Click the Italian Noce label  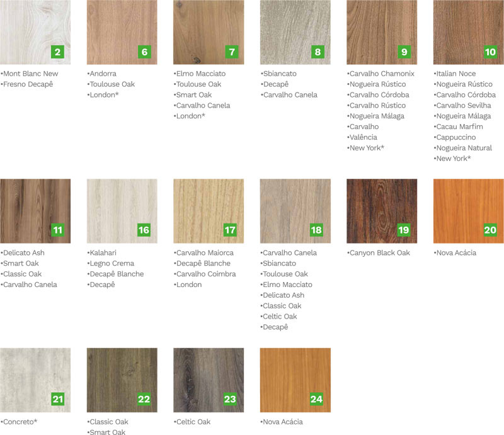455,74
